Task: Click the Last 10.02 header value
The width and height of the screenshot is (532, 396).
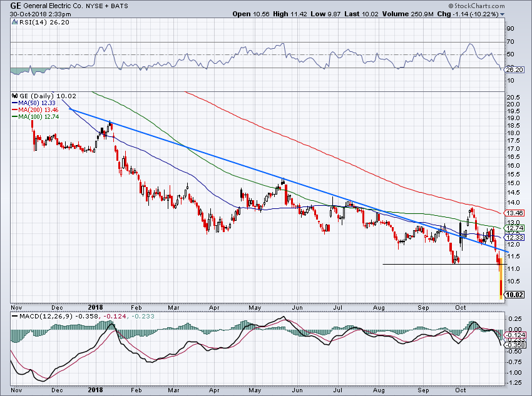Action: click(x=362, y=14)
